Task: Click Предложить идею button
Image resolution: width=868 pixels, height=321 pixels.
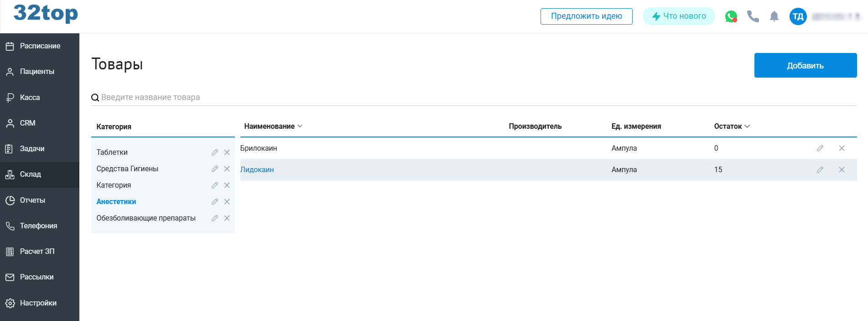Action: (586, 16)
